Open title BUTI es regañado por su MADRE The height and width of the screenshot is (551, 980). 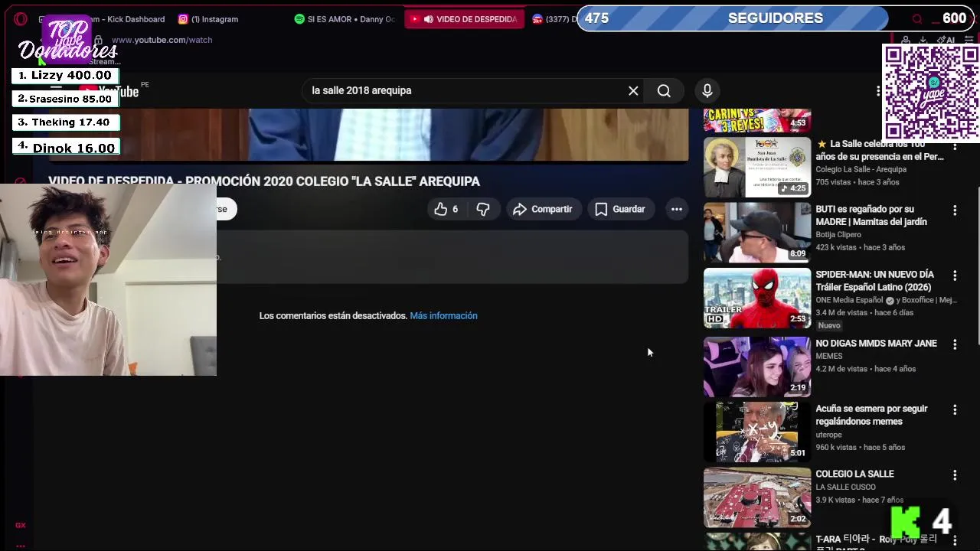[x=871, y=215]
